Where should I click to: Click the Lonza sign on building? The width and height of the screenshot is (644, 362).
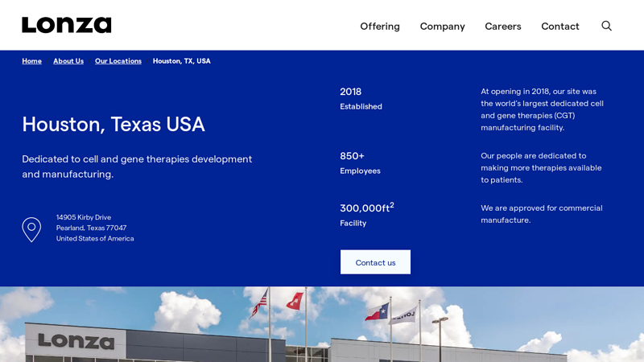[x=76, y=341]
